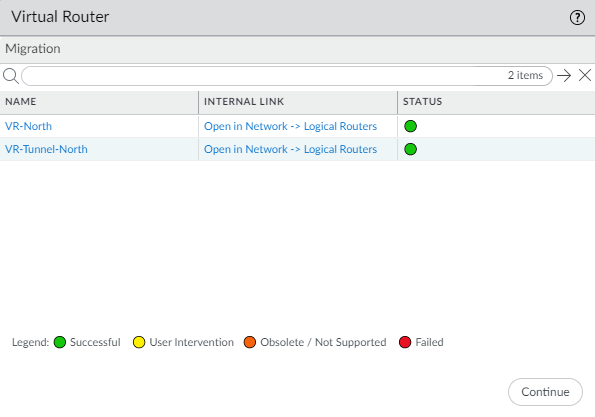The height and width of the screenshot is (417, 595).
Task: Open VR-Tunnel-North in Network Logical Routers
Action: 290,149
